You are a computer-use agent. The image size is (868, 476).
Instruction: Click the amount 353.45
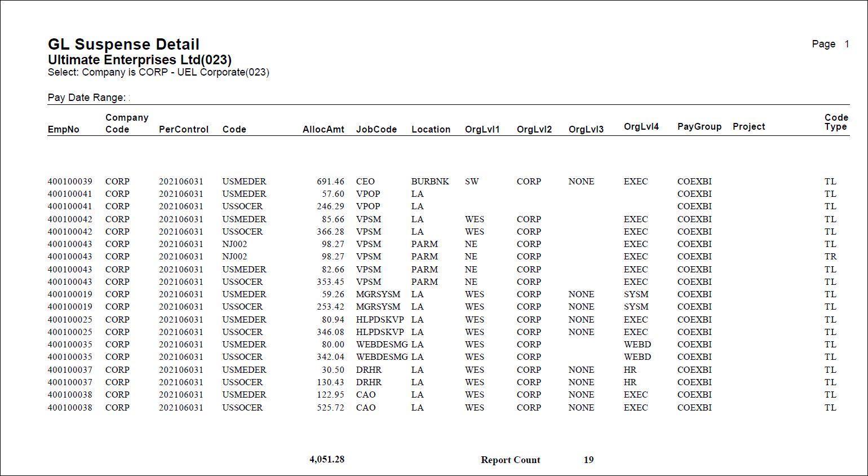(x=330, y=282)
